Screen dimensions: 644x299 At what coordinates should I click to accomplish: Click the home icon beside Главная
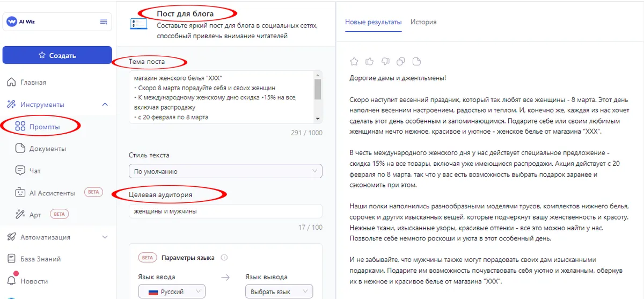coord(11,82)
